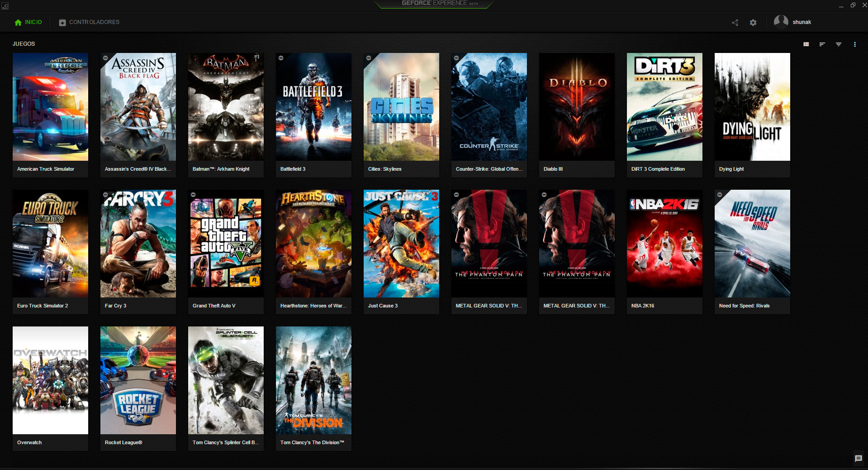The width and height of the screenshot is (868, 470).
Task: Click the "Diablo III" title label
Action: [553, 169]
